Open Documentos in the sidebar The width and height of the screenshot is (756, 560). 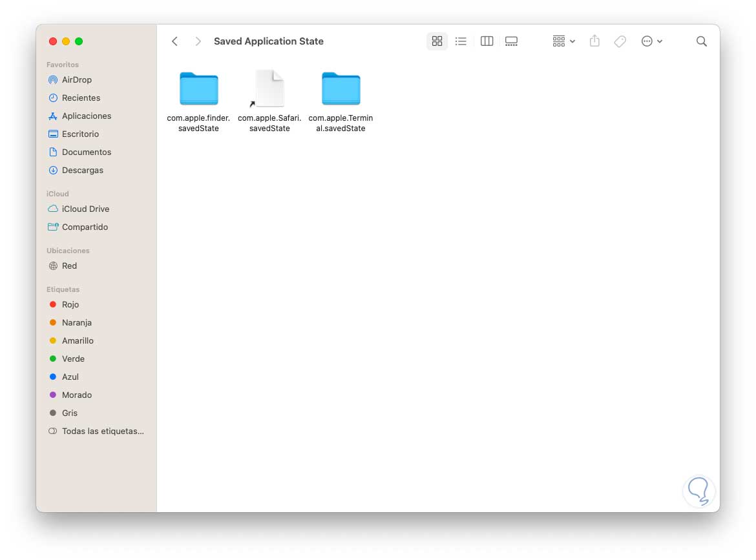(96, 152)
